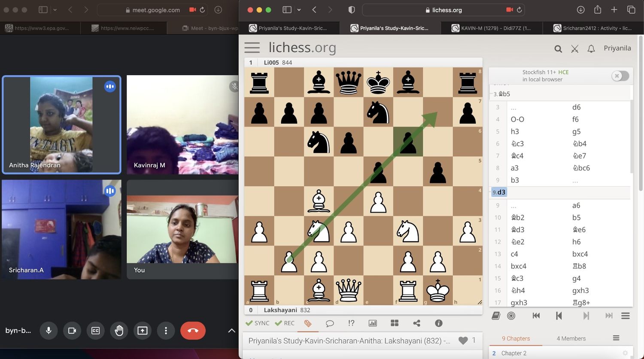The width and height of the screenshot is (644, 359).
Task: Open the computer analysis chart icon
Action: click(x=373, y=323)
